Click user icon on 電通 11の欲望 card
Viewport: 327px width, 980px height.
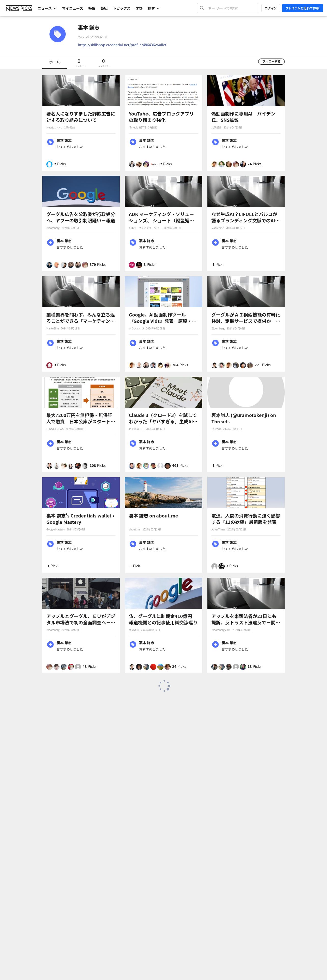click(x=215, y=544)
